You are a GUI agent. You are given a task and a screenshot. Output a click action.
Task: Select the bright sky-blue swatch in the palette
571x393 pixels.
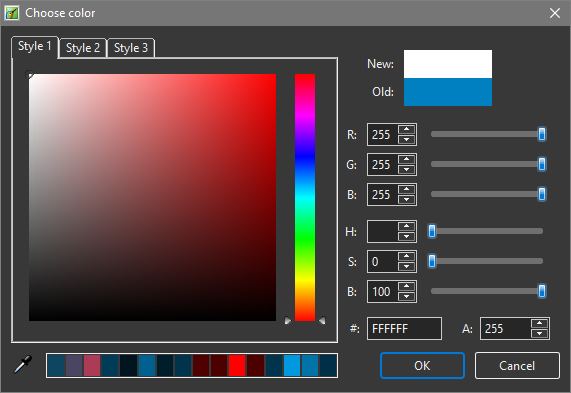pos(292,365)
